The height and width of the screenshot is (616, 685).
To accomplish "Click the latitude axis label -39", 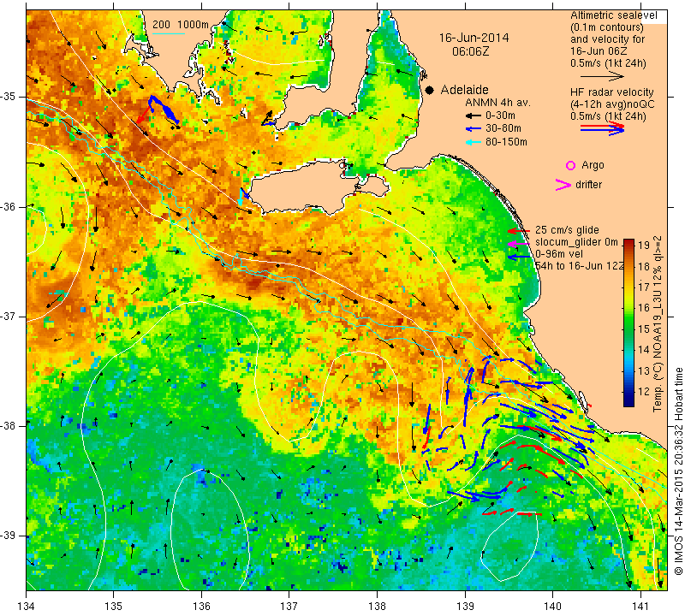I will 9,536.
